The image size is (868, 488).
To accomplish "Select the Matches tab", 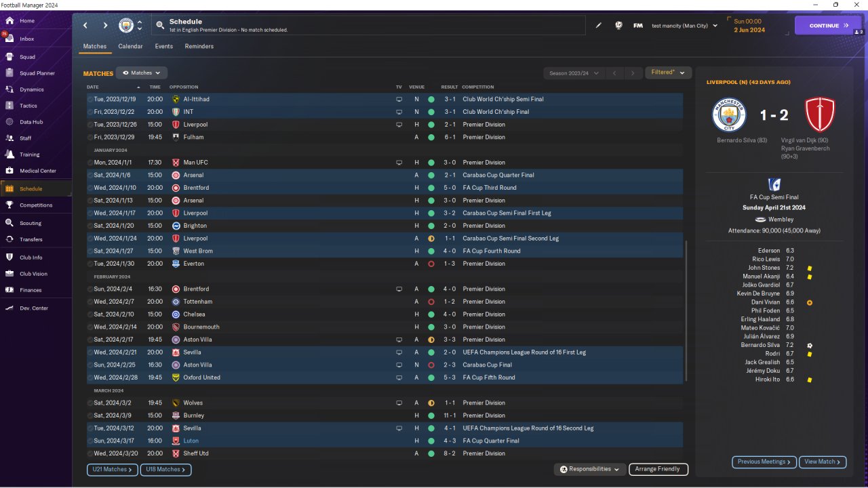I will pos(95,47).
